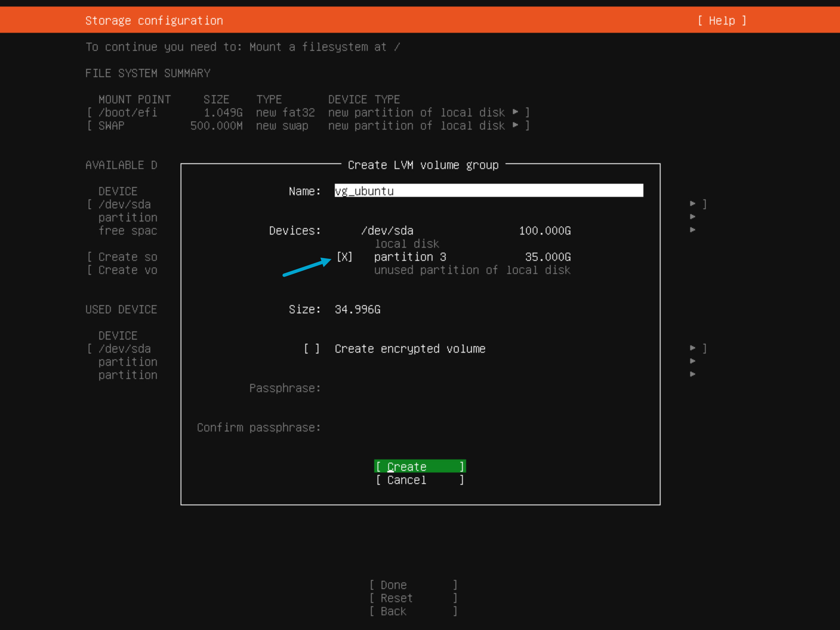Select the SWAP mount point entry

click(x=111, y=126)
